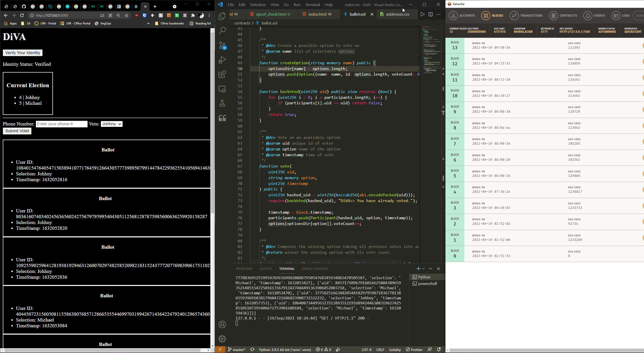Open the Testing flask icon view
Viewport: 644px width, 353px height.
(222, 103)
